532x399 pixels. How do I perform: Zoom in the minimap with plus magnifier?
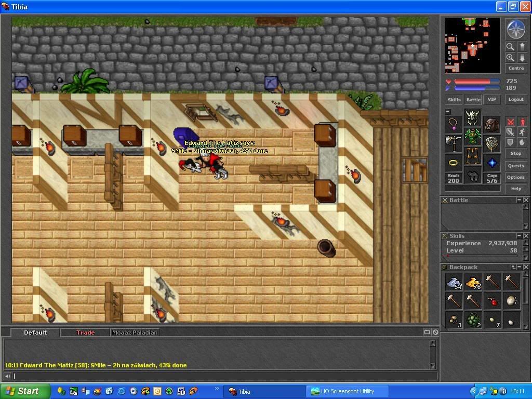[510, 58]
